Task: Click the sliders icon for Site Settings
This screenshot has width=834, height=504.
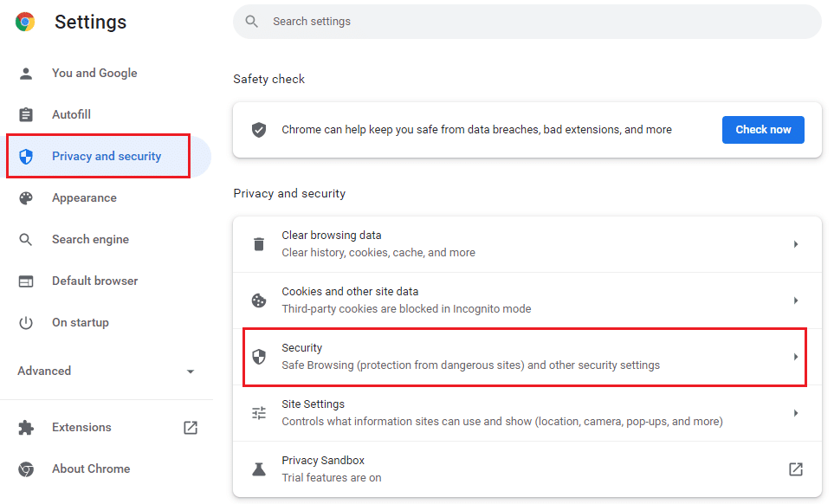Action: point(259,413)
